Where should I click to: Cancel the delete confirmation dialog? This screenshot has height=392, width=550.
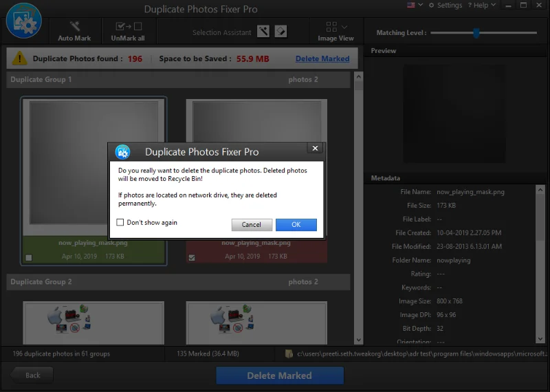click(252, 225)
